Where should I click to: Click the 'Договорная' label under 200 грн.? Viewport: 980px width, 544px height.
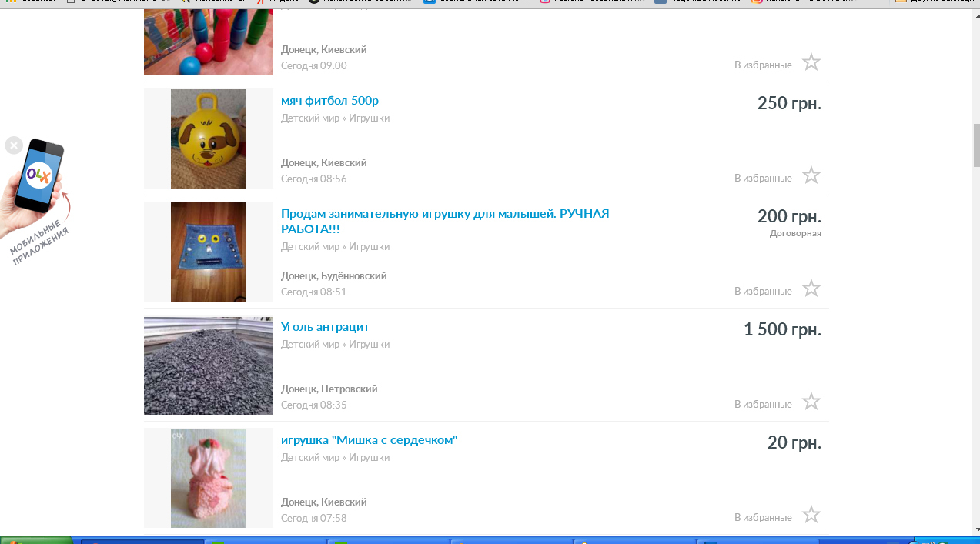point(795,233)
